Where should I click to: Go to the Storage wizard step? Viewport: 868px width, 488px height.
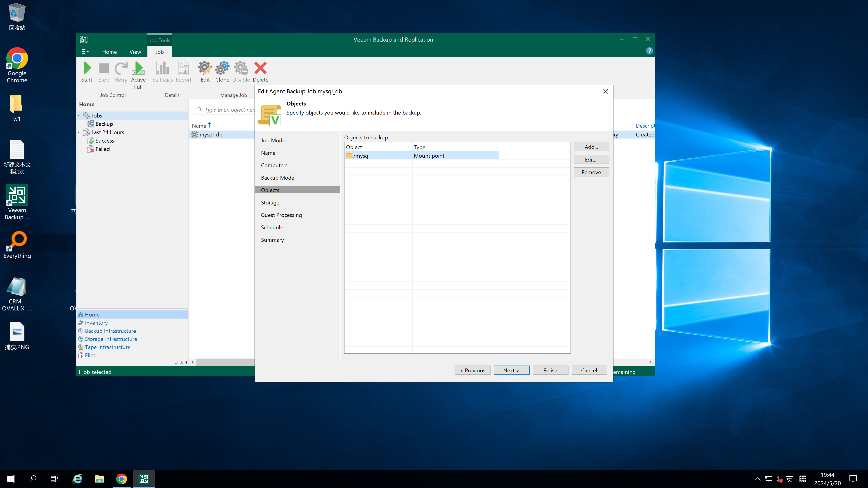click(270, 202)
